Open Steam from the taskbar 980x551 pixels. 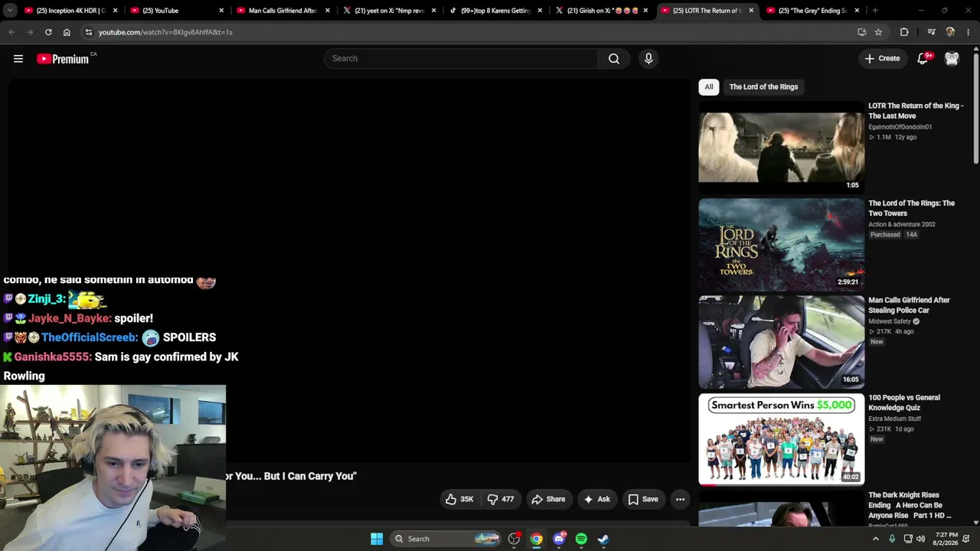[x=603, y=539]
